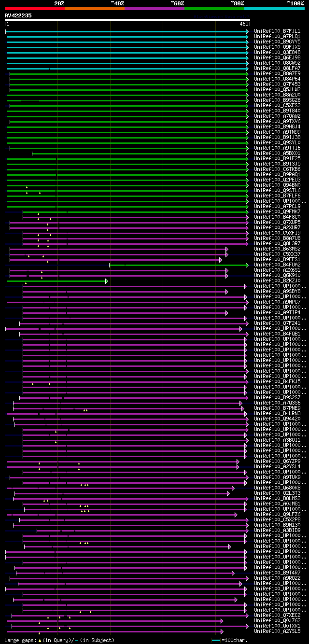Image resolution: width=309 pixels, height=644 pixels.
Task: Select the green ~80% legend color bar
Action: [x=214, y=9]
